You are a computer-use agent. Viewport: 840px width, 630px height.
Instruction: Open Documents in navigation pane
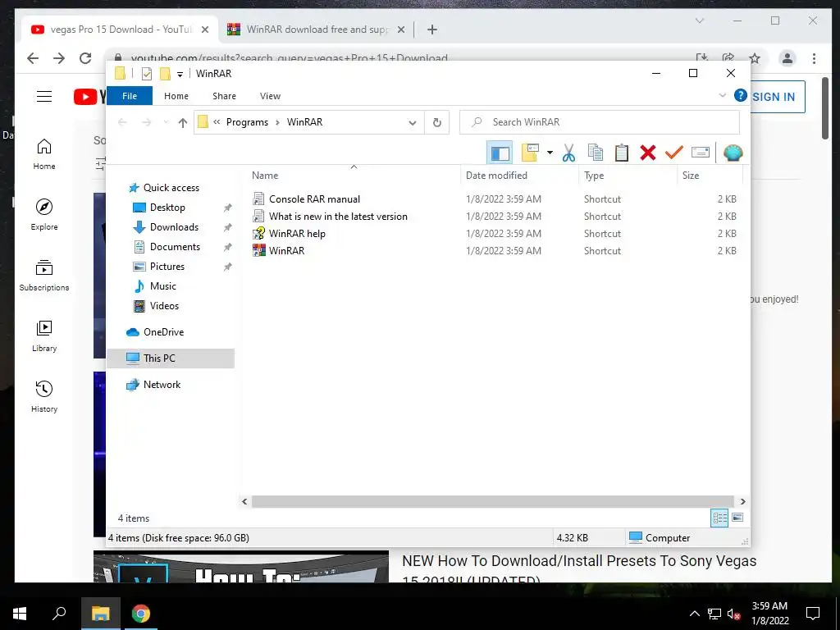click(x=175, y=247)
